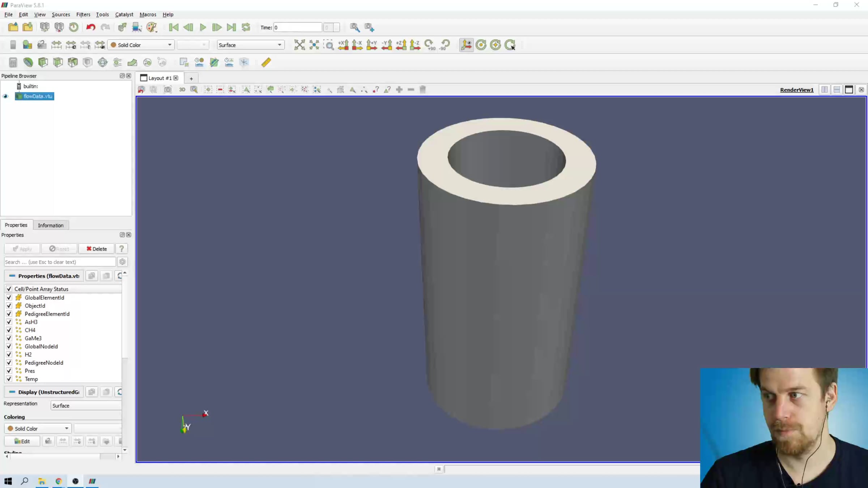Apply the Warp By Vector filter icon

132,63
